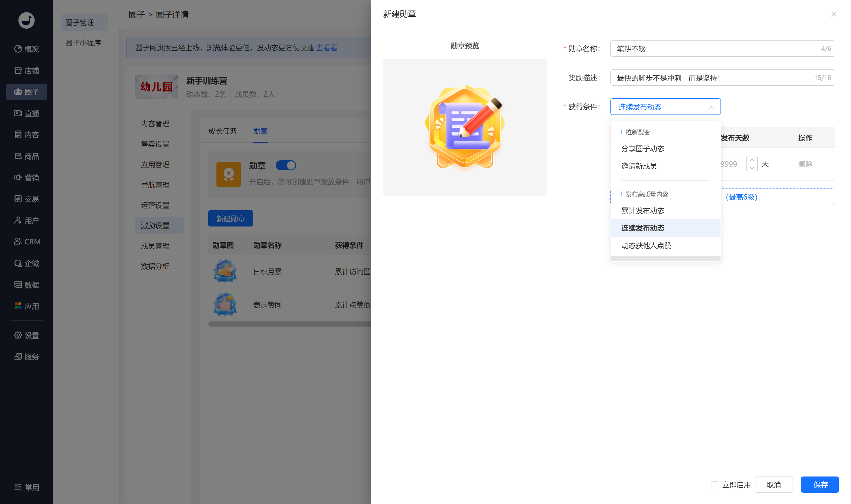Close the 新建勋章 drawer panel
The height and width of the screenshot is (504, 851).
point(833,14)
